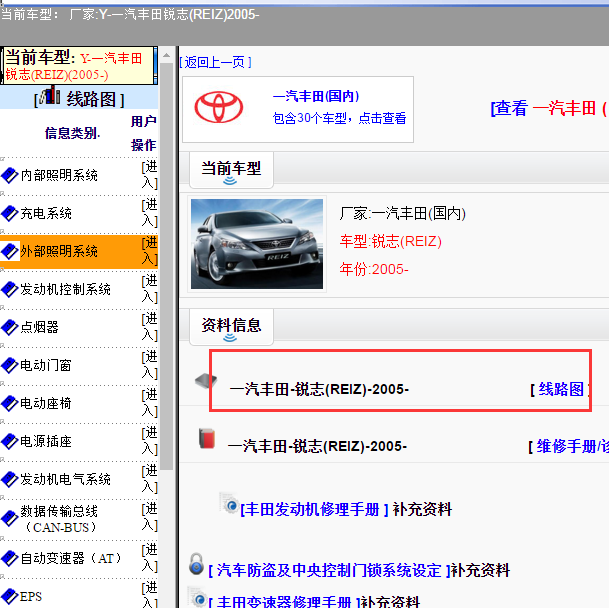Click the blue book icon beside 发动机电气系统

pyautogui.click(x=10, y=479)
